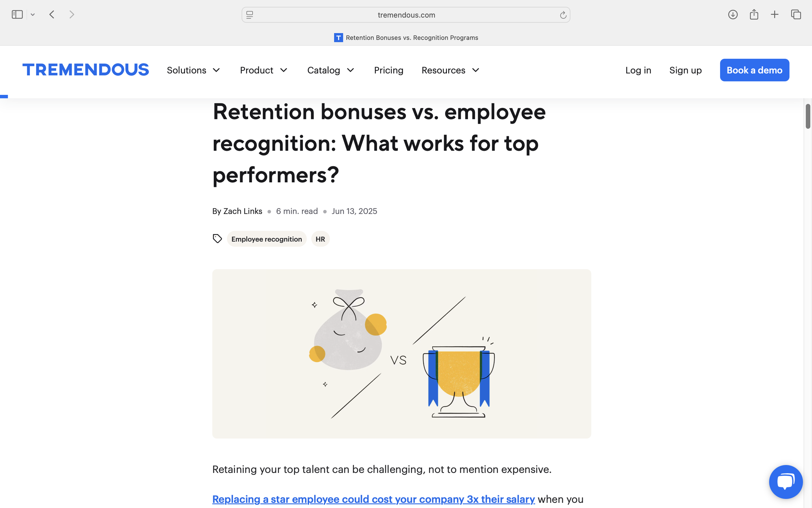Screen dimensions: 812x508
Task: Click the tag icon beside Employee recognition
Action: coord(217,239)
